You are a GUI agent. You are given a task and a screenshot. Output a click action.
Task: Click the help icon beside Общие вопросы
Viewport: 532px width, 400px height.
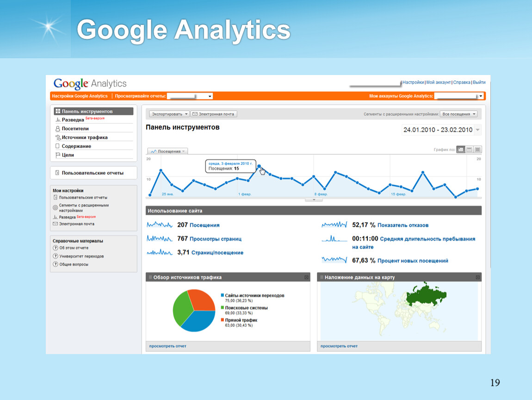(x=56, y=264)
